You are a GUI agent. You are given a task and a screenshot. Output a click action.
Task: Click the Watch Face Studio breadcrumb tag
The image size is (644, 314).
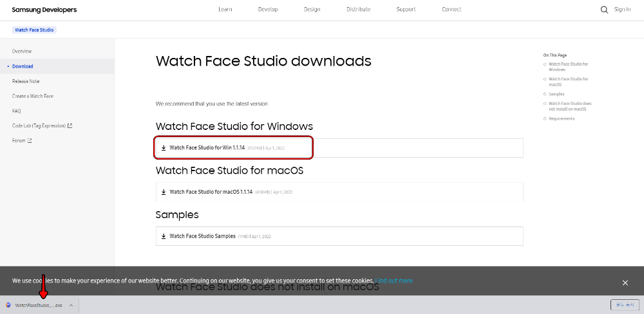tap(34, 30)
